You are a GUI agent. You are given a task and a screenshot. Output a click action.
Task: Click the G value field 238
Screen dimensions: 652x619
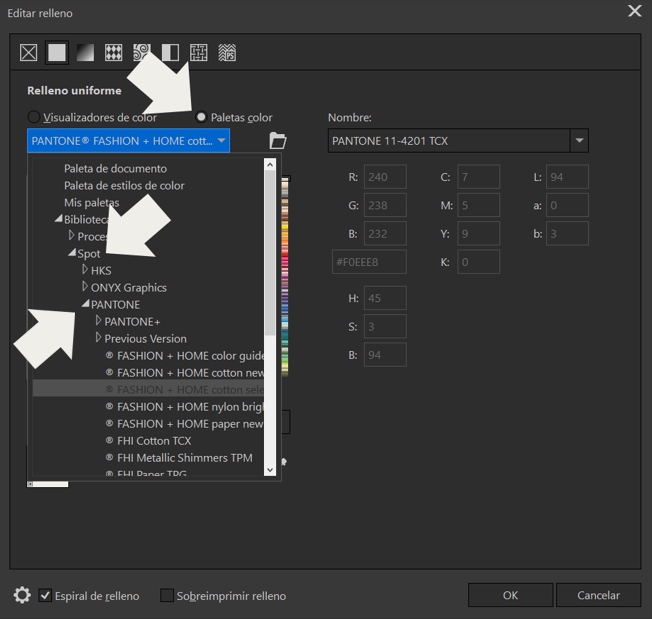385,205
